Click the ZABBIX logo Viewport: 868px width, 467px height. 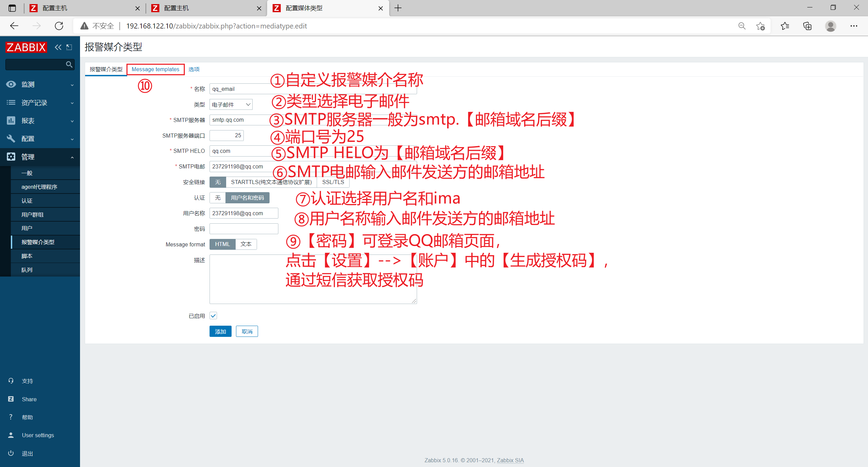click(26, 47)
